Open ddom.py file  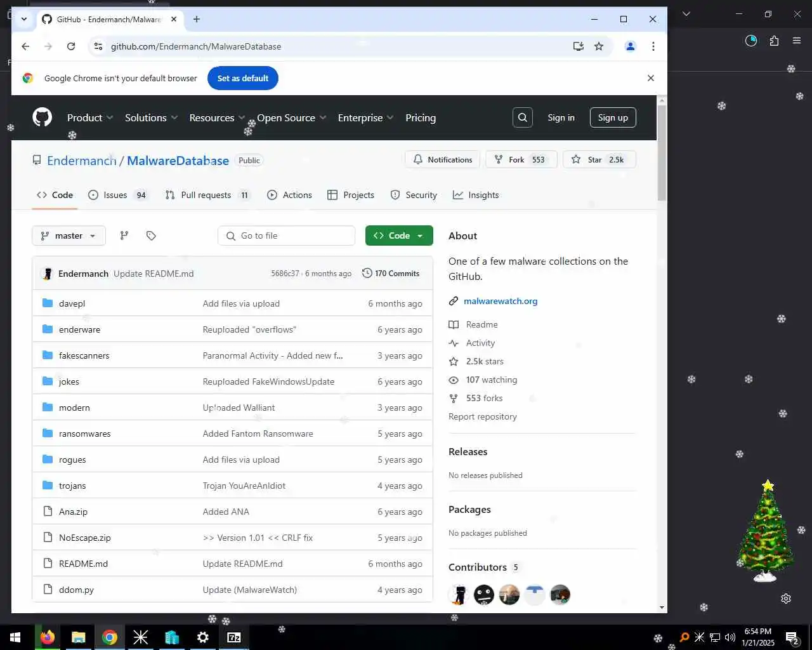tap(76, 590)
